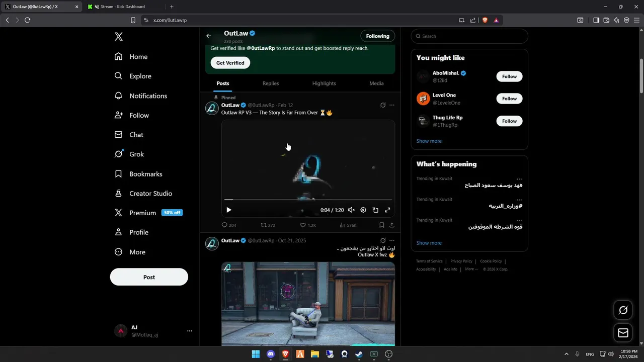This screenshot has width=644, height=362.
Task: Click Brave Shields icon in address bar
Action: click(485, 20)
